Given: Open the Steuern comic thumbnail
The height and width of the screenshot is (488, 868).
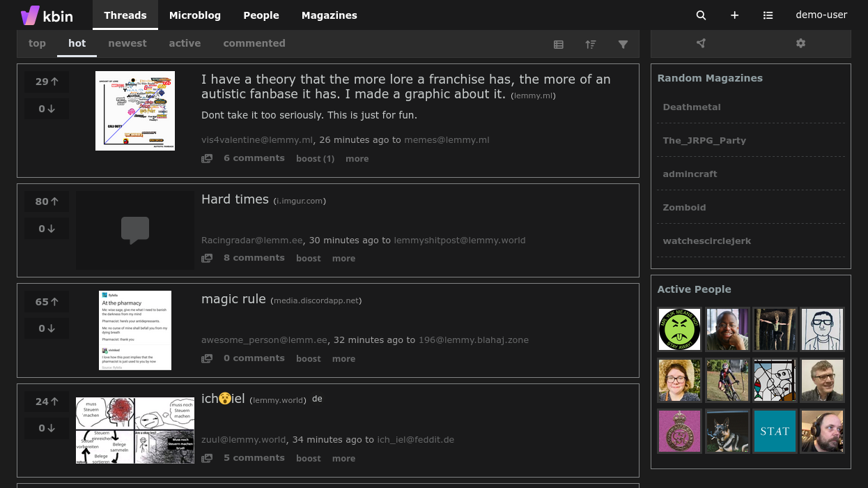Looking at the screenshot, I should click(x=135, y=430).
